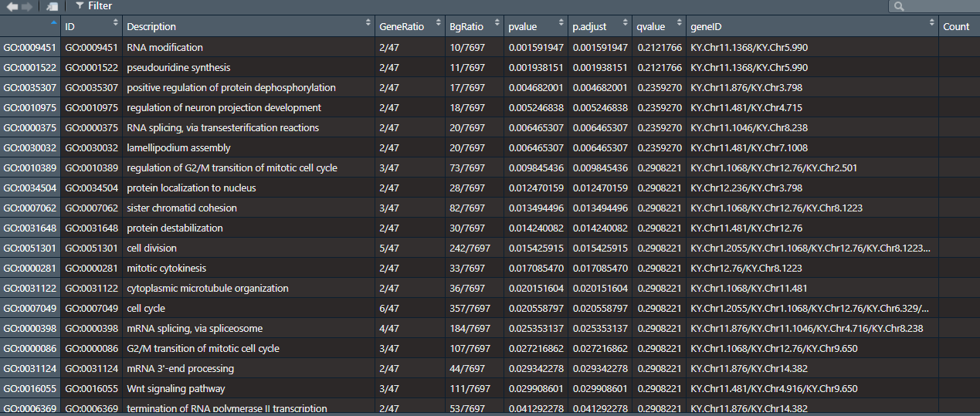The width and height of the screenshot is (980, 416).
Task: Click pvalue cell 0.009845436
Action: tap(536, 167)
